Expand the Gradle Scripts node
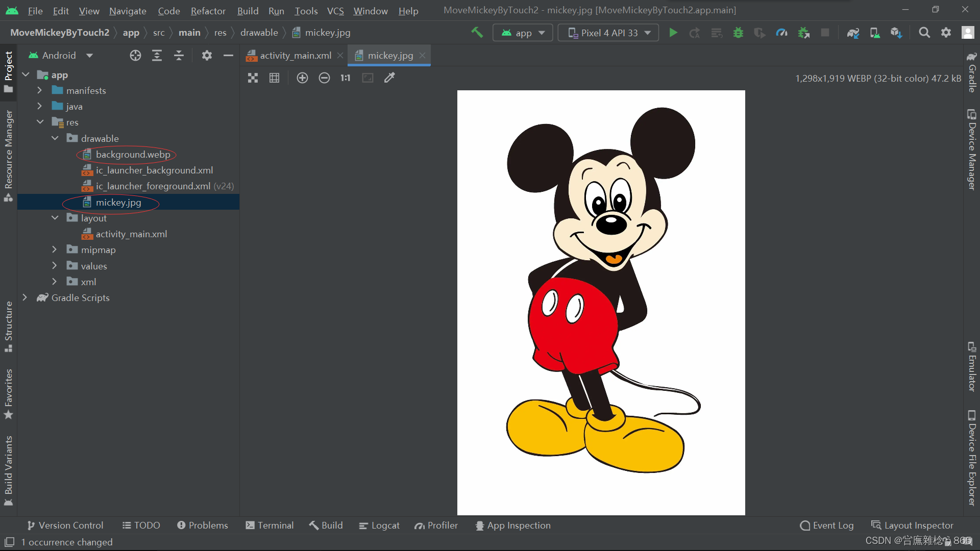 (x=24, y=297)
